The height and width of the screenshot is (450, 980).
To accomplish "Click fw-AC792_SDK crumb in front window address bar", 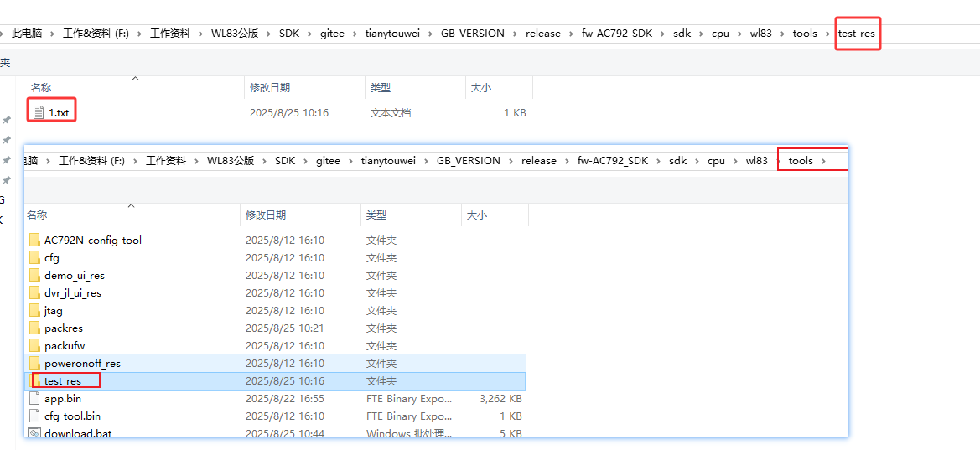I will coord(613,161).
